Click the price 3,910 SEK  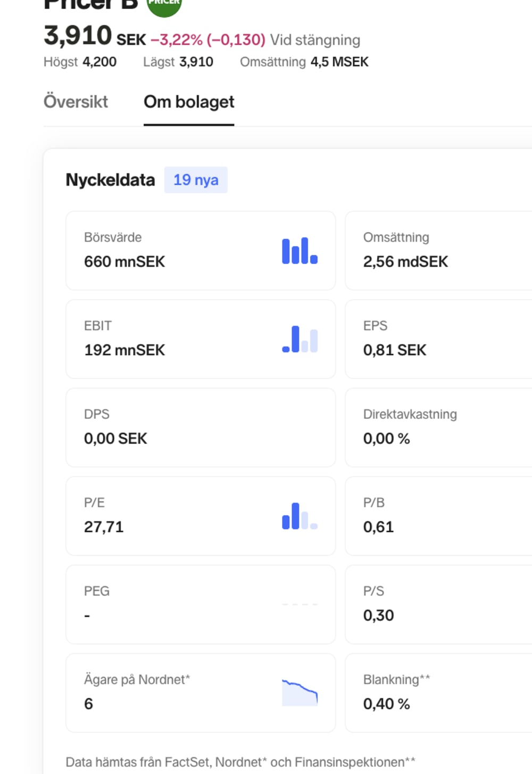(x=95, y=36)
